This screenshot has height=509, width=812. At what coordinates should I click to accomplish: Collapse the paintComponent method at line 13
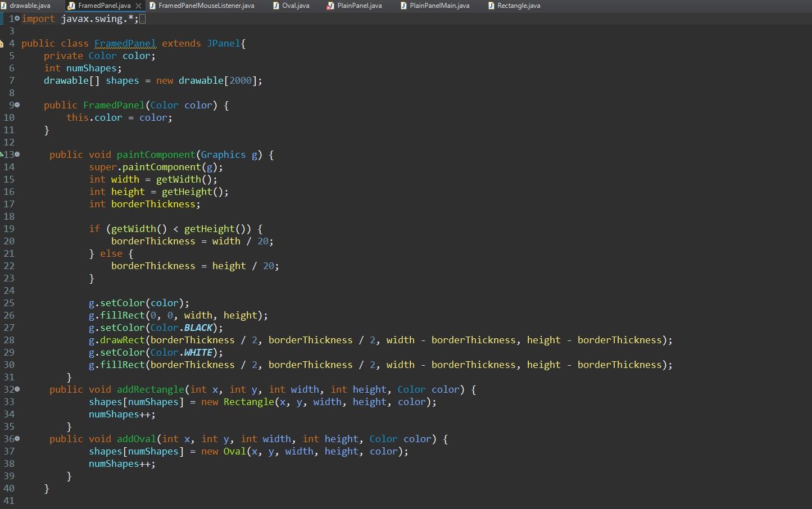(x=17, y=154)
